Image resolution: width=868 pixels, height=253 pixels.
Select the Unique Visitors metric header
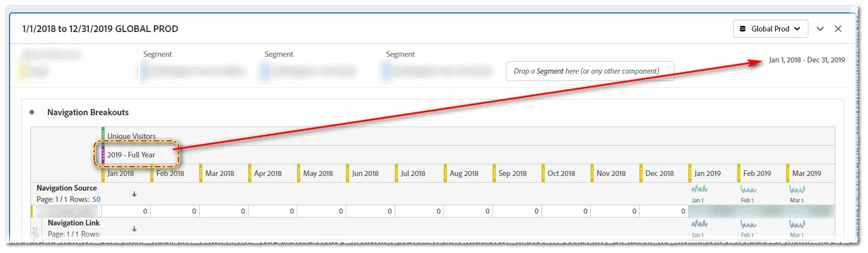tap(132, 136)
